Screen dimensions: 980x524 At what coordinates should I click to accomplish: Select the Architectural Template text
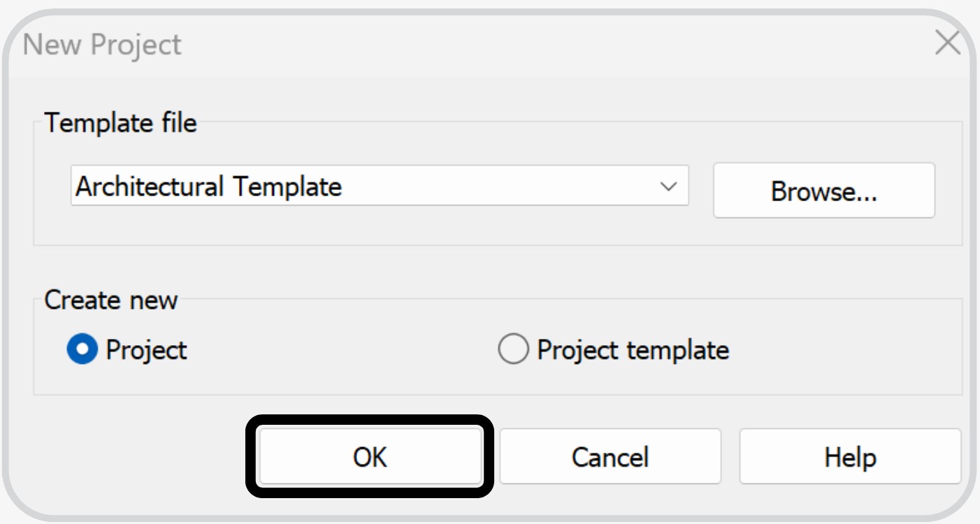182,185
